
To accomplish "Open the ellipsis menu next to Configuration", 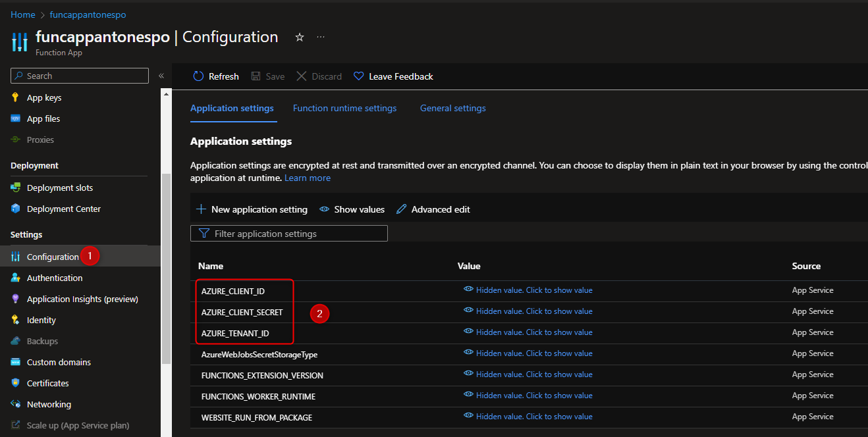I will pos(321,38).
